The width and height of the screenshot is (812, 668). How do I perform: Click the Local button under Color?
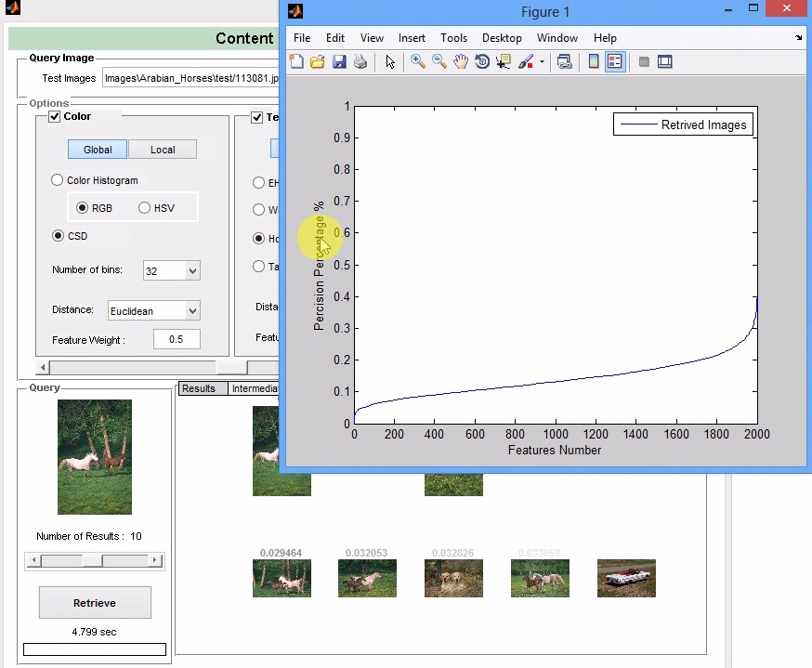(163, 149)
